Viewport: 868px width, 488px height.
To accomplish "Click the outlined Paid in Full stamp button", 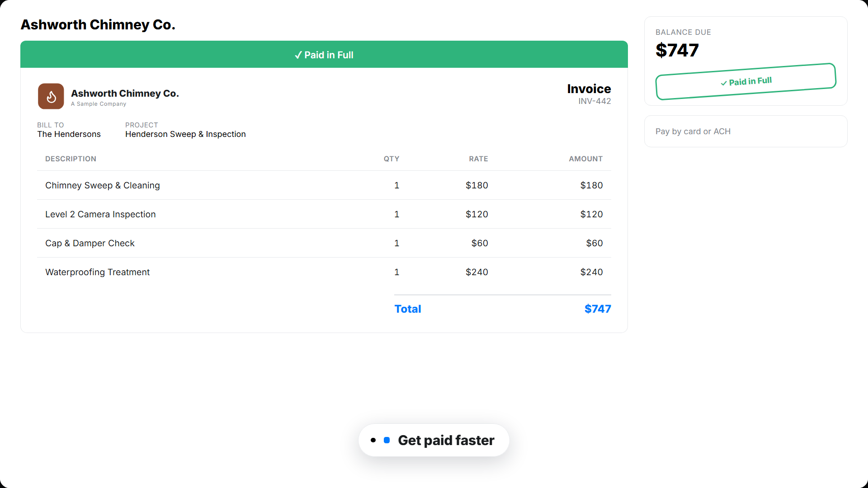I will pyautogui.click(x=746, y=82).
